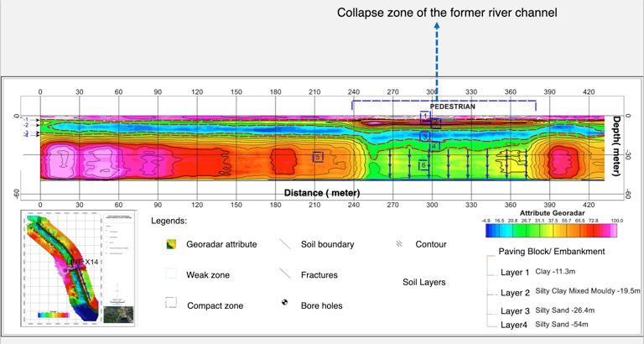Click the satellite photo inset on the map
The width and height of the screenshot is (644, 344).
118,315
